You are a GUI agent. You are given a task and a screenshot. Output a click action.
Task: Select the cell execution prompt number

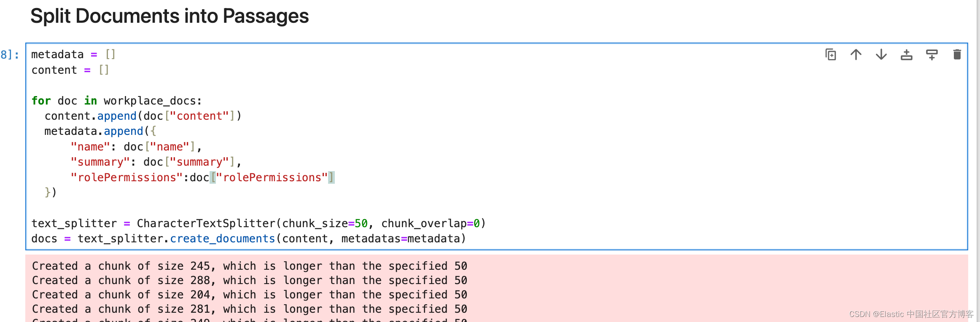10,55
